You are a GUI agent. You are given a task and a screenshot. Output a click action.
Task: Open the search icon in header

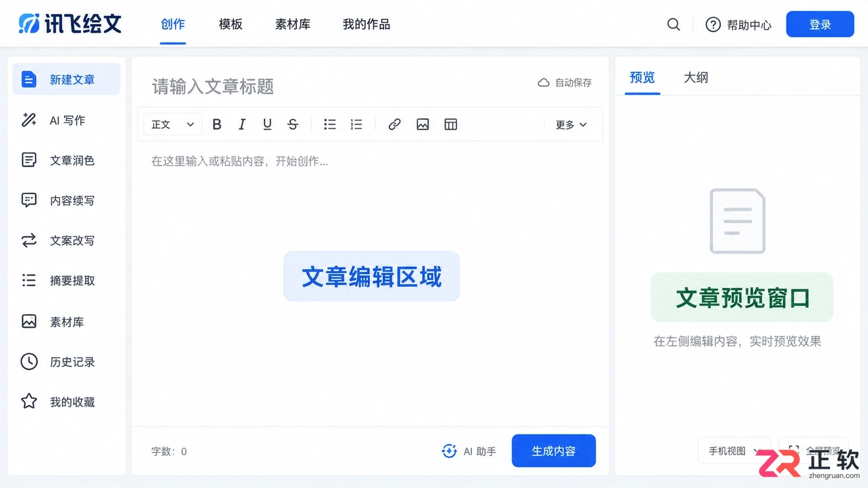pos(674,25)
